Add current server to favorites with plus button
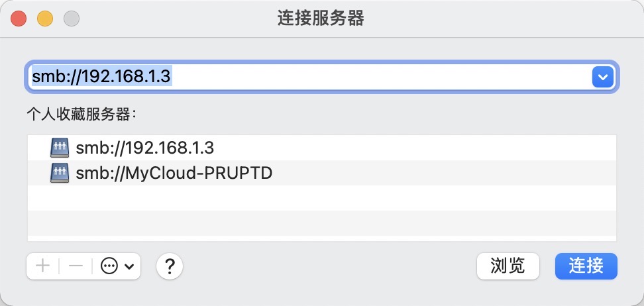The width and height of the screenshot is (644, 306). tap(43, 266)
